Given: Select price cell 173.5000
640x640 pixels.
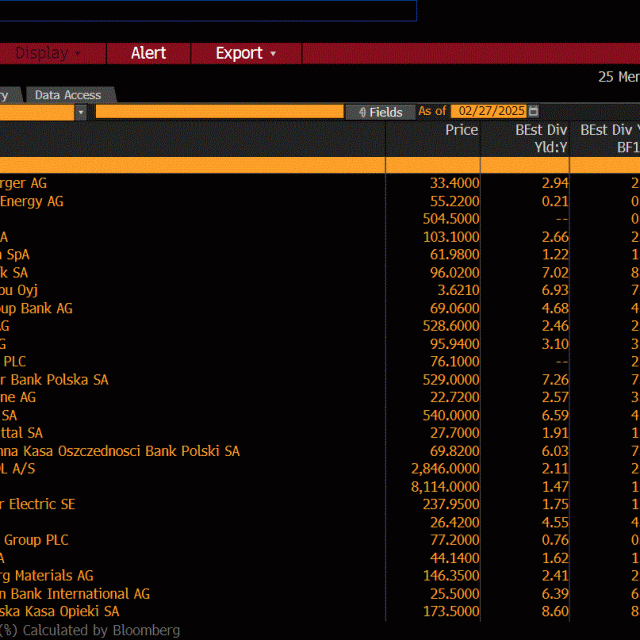Looking at the screenshot, I should (x=451, y=611).
